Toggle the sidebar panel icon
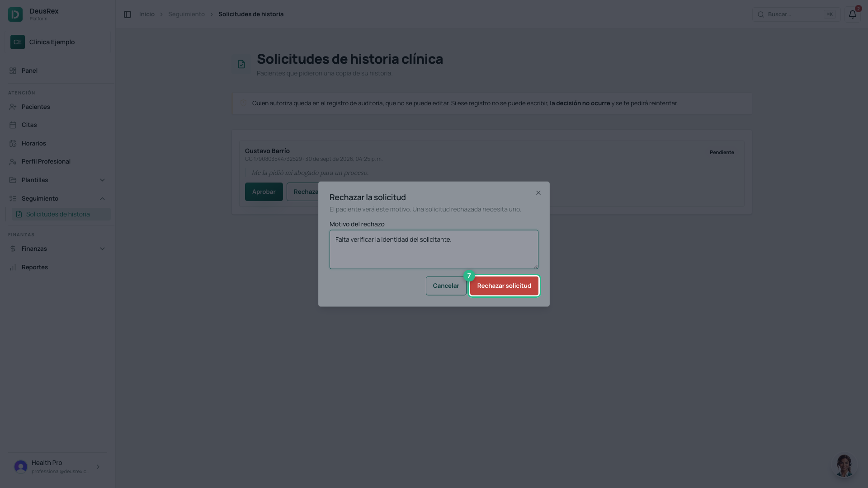Viewport: 868px width, 488px height. 127,14
